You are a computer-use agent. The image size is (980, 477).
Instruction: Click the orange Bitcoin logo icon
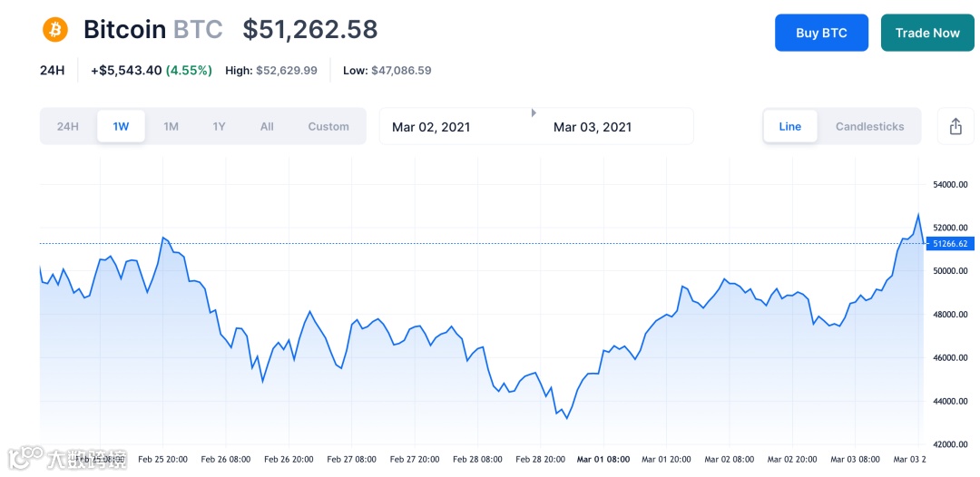(55, 30)
